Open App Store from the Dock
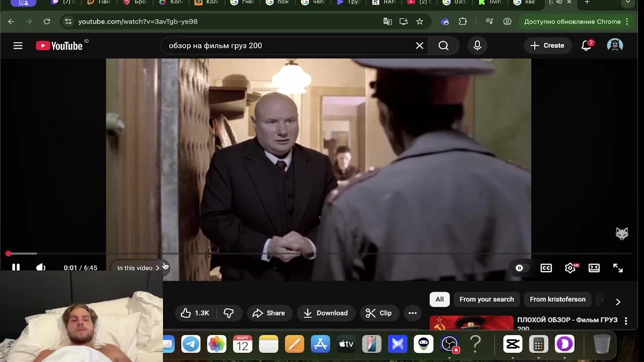Image resolution: width=644 pixels, height=362 pixels. (x=320, y=344)
